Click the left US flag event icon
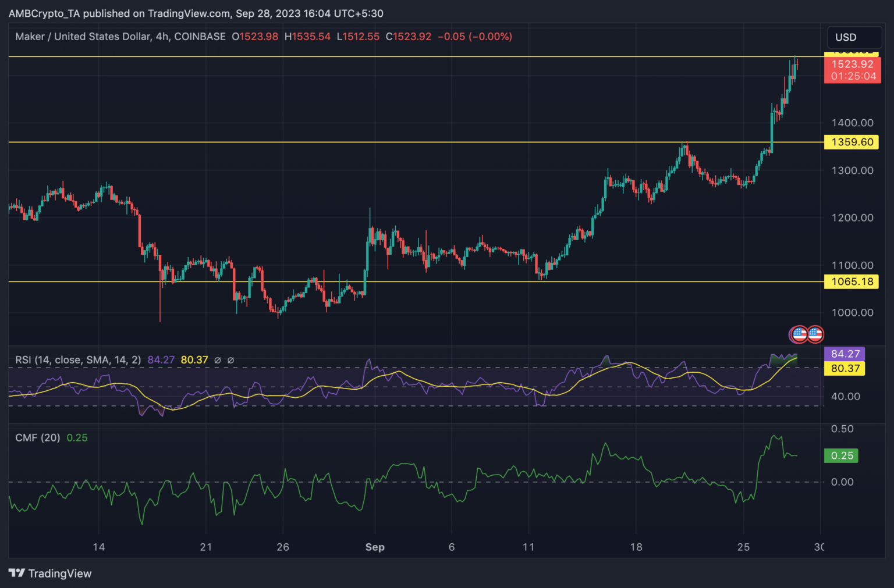894x588 pixels. pos(799,334)
